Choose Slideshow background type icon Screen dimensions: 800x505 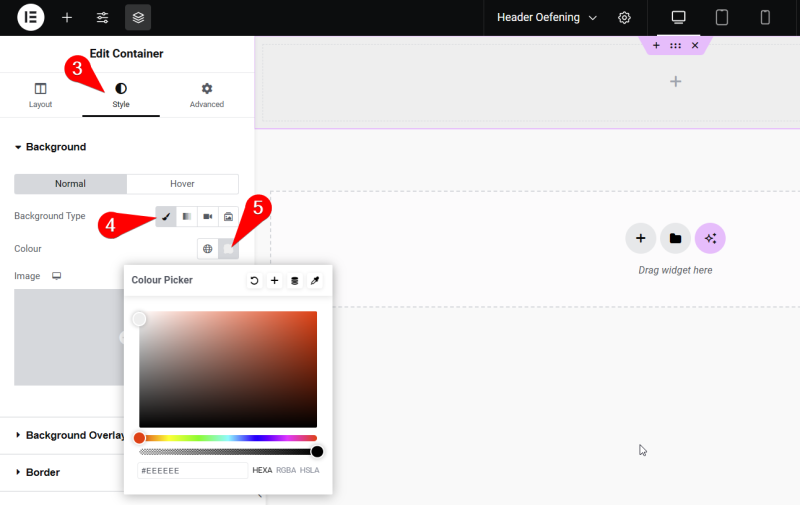(x=229, y=216)
